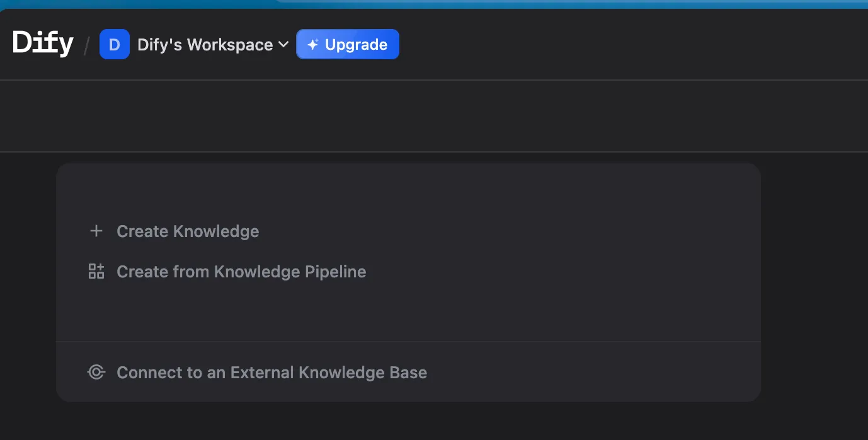Click the sparkle icon inside Upgrade
This screenshot has height=440, width=868.
coord(312,45)
